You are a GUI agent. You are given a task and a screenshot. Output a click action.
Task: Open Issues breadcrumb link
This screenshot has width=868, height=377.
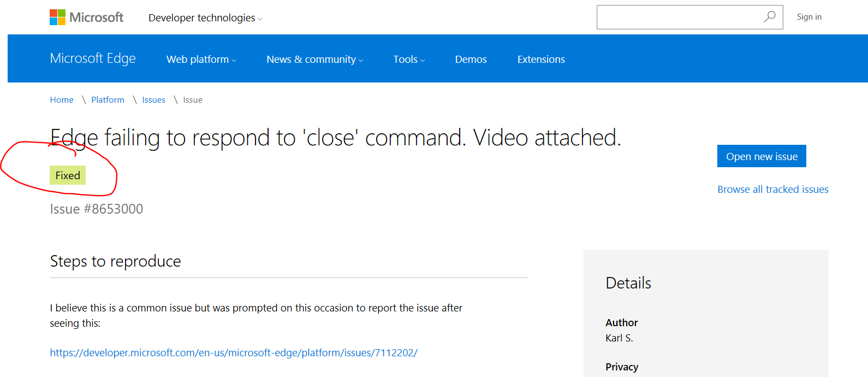point(153,100)
